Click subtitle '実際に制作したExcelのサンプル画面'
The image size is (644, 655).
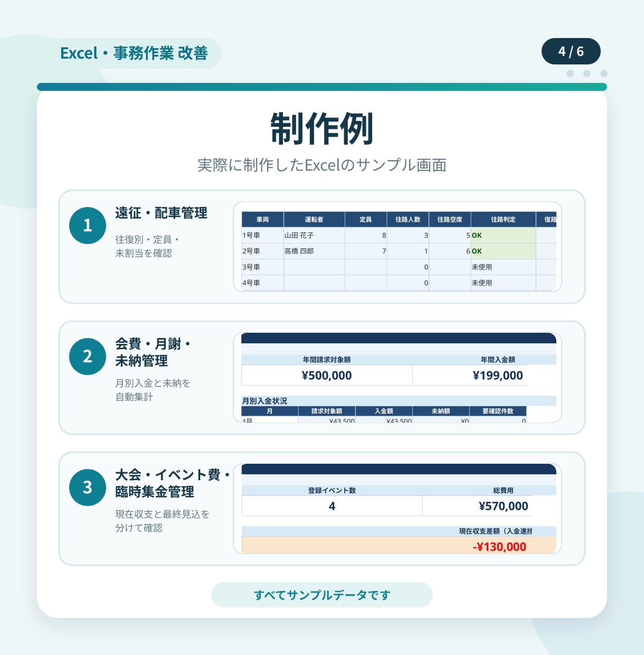click(x=322, y=165)
